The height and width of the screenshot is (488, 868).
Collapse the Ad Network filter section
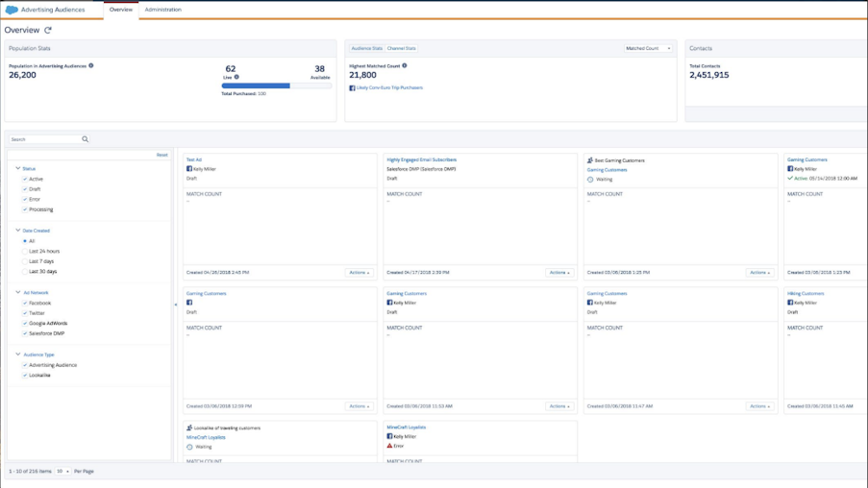17,292
